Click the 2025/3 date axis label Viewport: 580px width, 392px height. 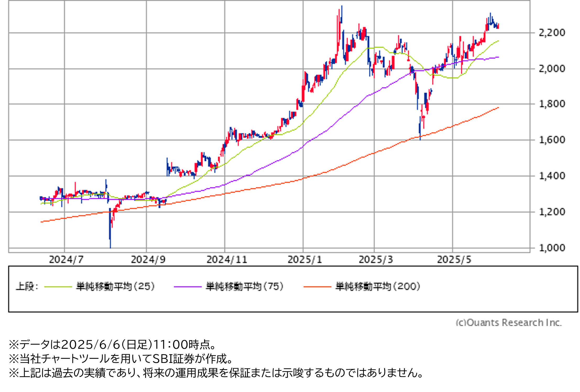[376, 260]
